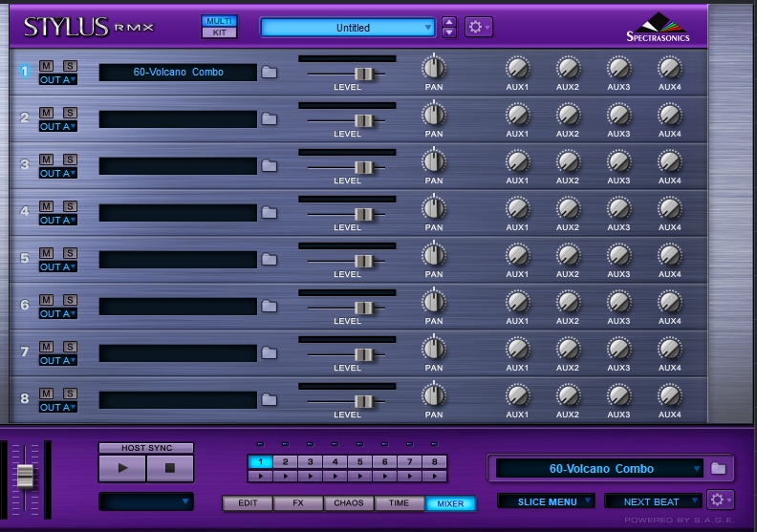
Task: Mute part 4
Action: coord(46,206)
